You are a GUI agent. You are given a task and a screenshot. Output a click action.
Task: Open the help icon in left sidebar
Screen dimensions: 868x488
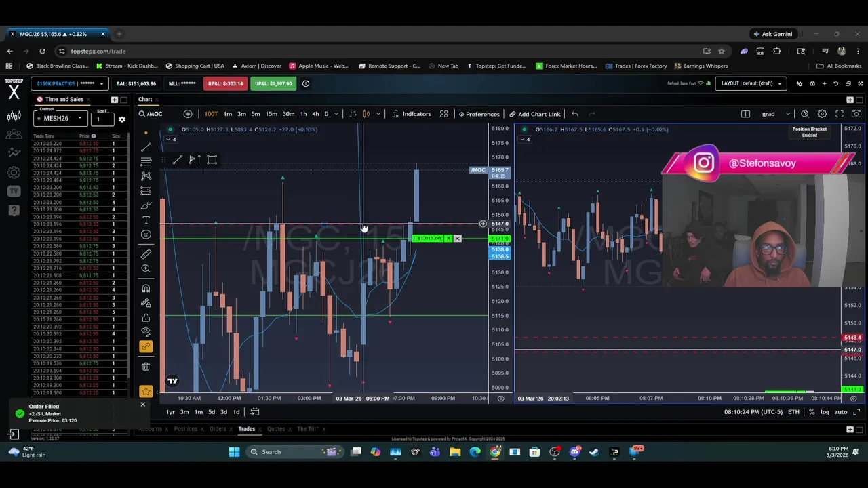(14, 210)
